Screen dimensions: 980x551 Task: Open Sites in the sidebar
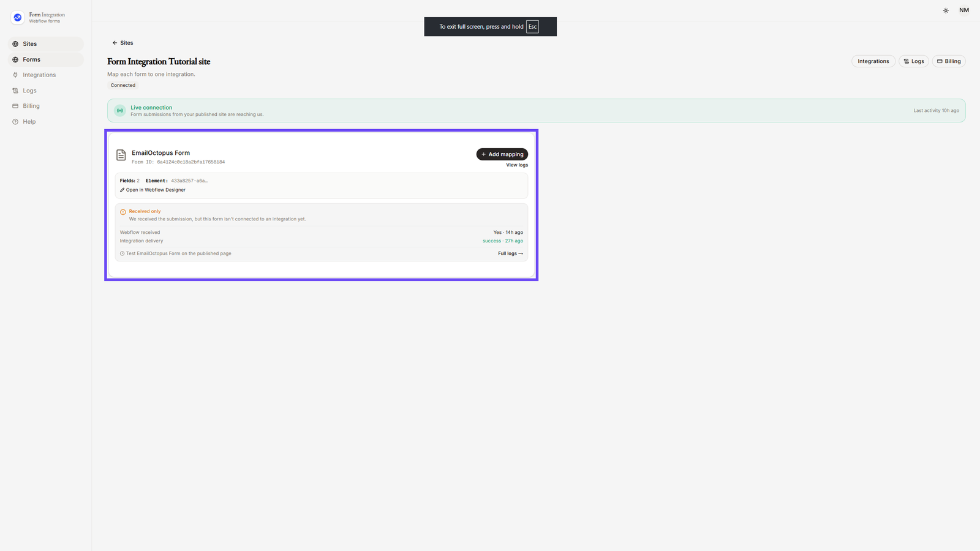[x=46, y=44]
